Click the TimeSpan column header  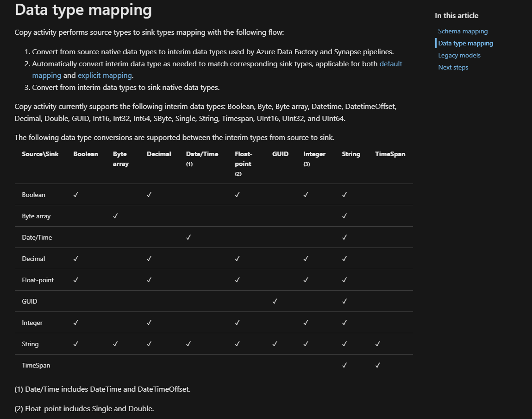390,154
